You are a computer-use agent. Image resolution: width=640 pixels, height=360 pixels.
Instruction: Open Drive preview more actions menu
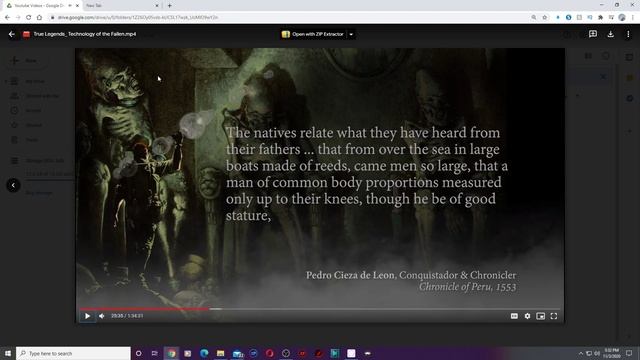tap(628, 34)
